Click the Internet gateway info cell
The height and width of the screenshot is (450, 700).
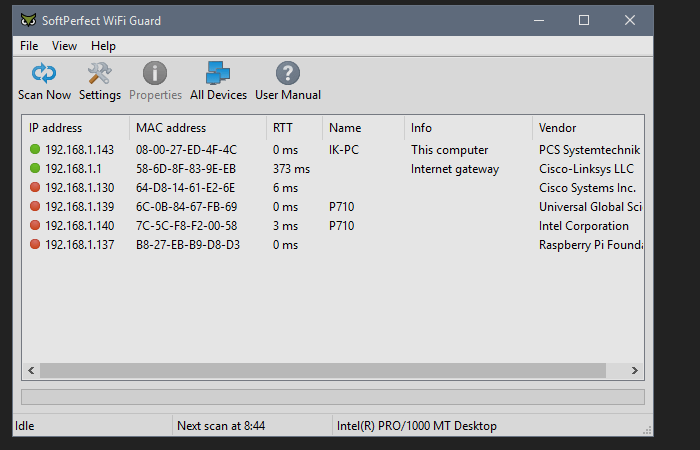pyautogui.click(x=455, y=169)
